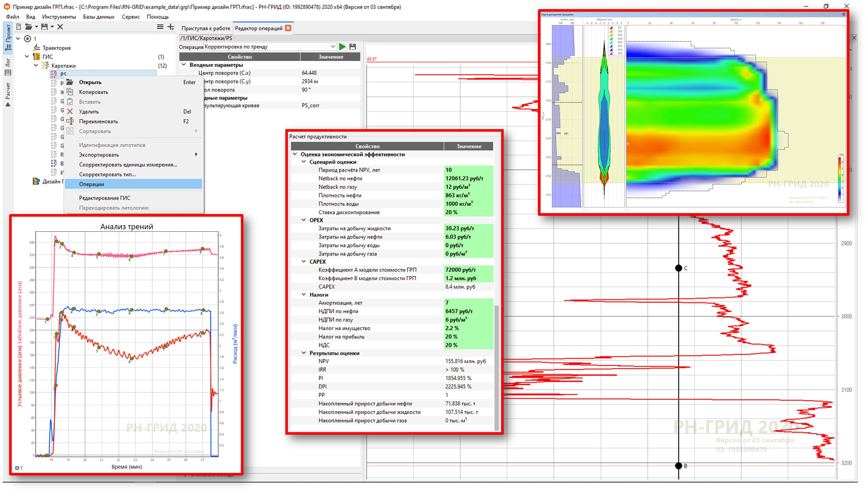Choose Скорректировать тип in the context menu
Viewport: 868px width, 494px height.
[x=133, y=174]
